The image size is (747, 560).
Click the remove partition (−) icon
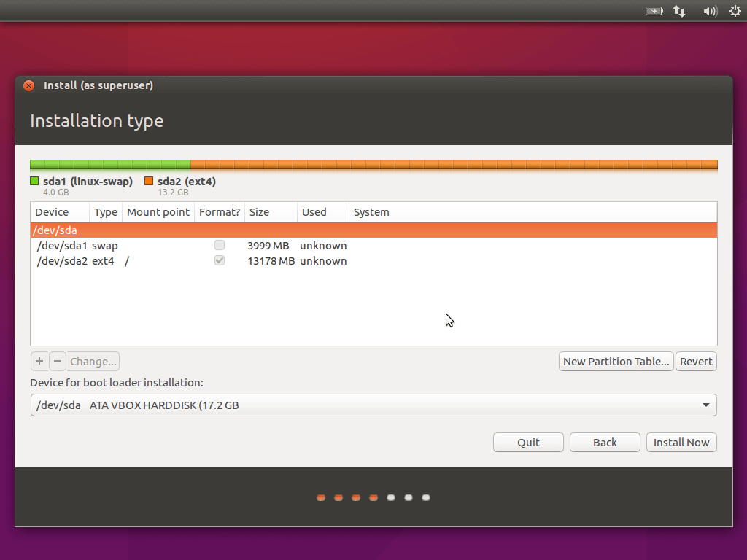tap(57, 361)
